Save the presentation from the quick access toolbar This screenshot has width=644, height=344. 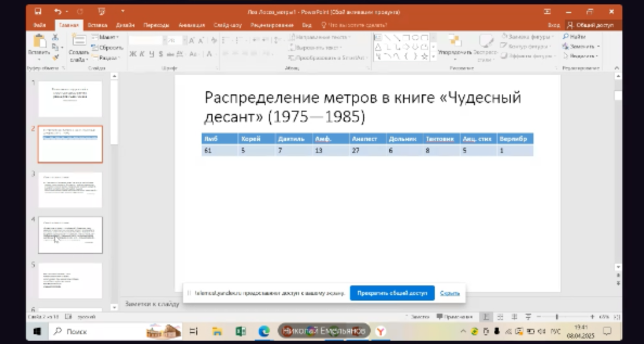[38, 11]
